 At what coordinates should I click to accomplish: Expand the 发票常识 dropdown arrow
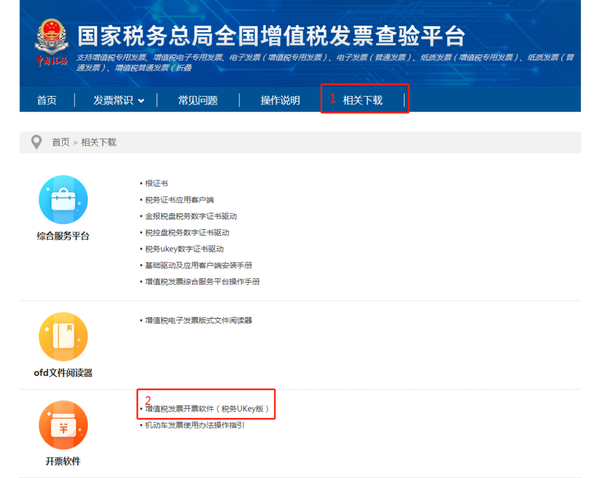click(x=141, y=101)
